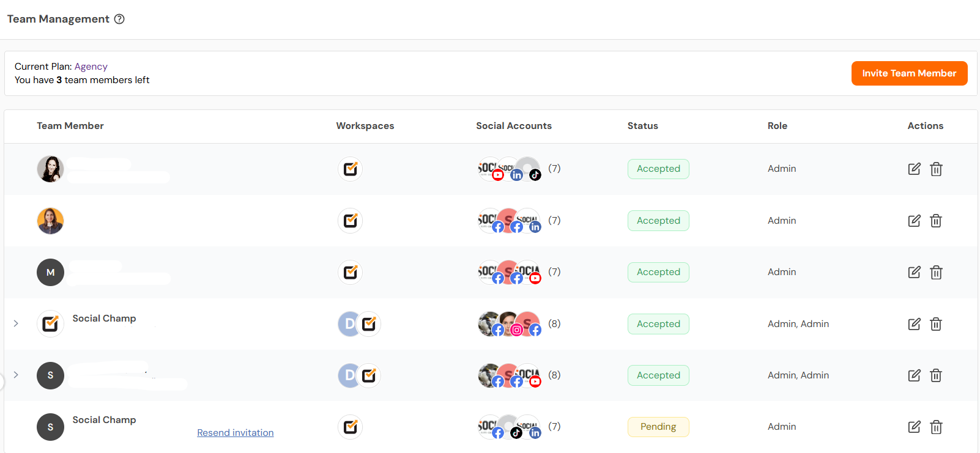Click (7) account count in the Pending row

pyautogui.click(x=554, y=426)
